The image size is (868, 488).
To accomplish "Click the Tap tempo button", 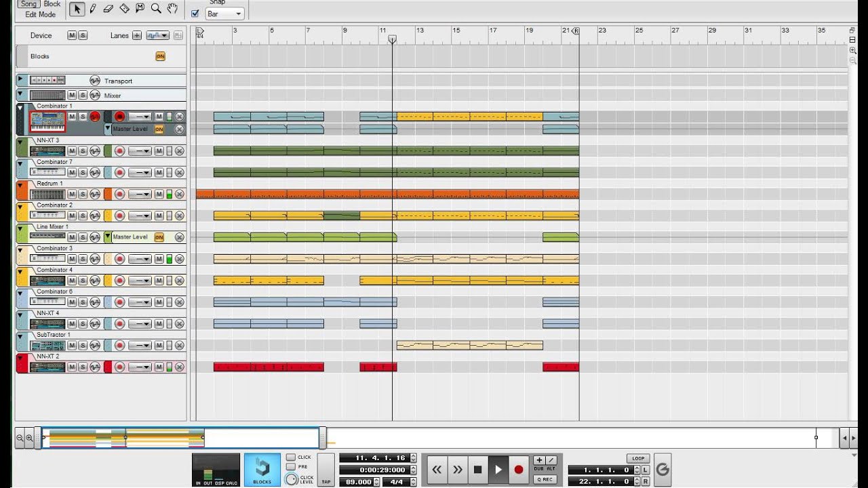I will pyautogui.click(x=325, y=469).
